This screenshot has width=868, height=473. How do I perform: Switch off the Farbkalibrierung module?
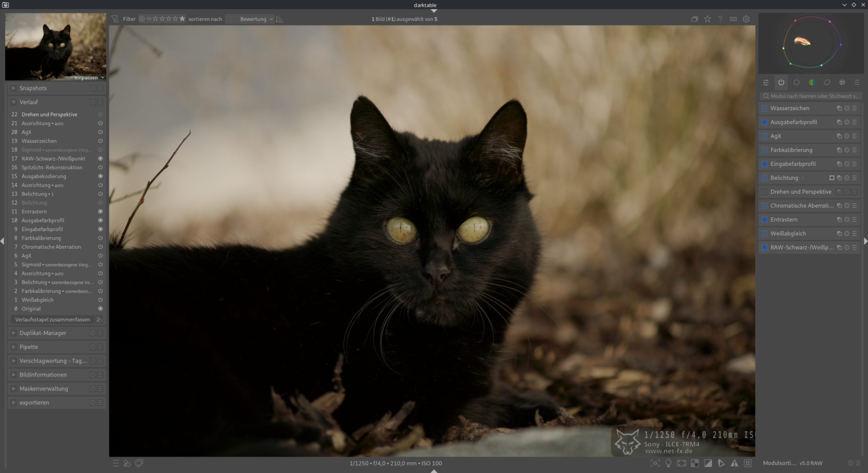pos(765,150)
